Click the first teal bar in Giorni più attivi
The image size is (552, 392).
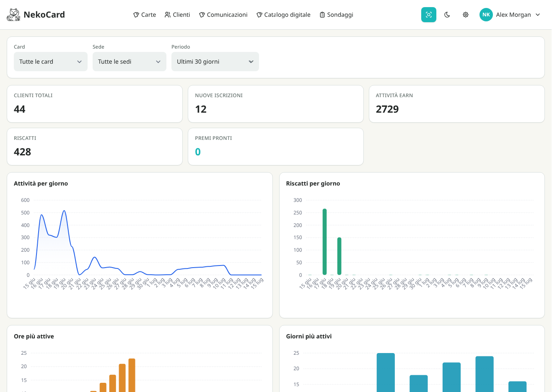386,373
